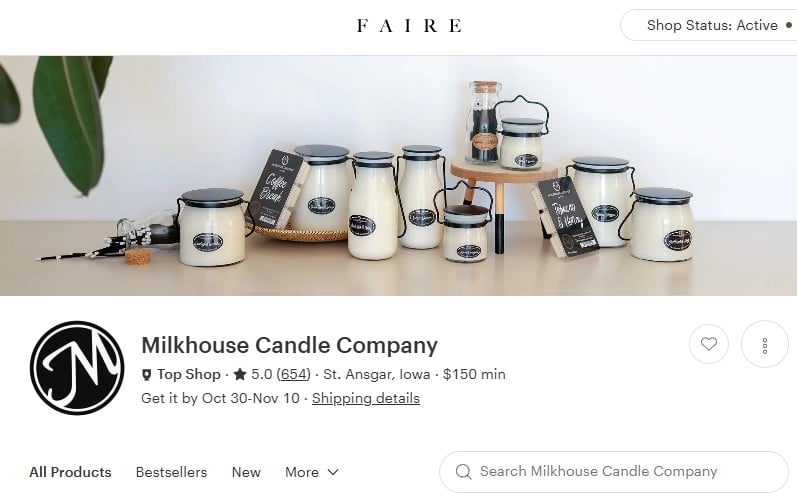This screenshot has height=498, width=797.
Task: Click the Top Shop badge icon
Action: click(x=146, y=375)
